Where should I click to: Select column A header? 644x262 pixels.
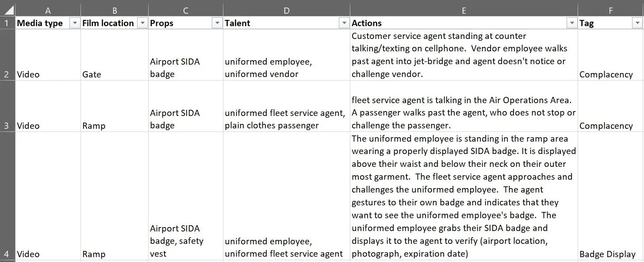pyautogui.click(x=48, y=10)
